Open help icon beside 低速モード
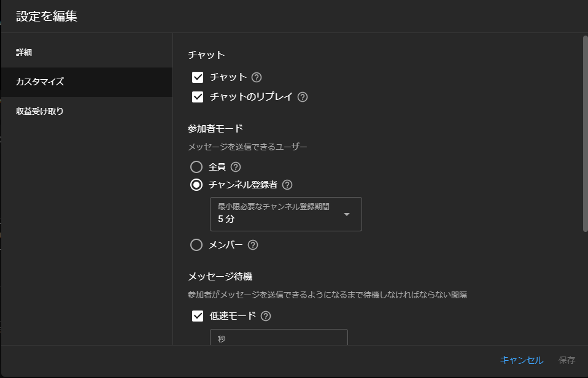588x378 pixels. click(266, 316)
